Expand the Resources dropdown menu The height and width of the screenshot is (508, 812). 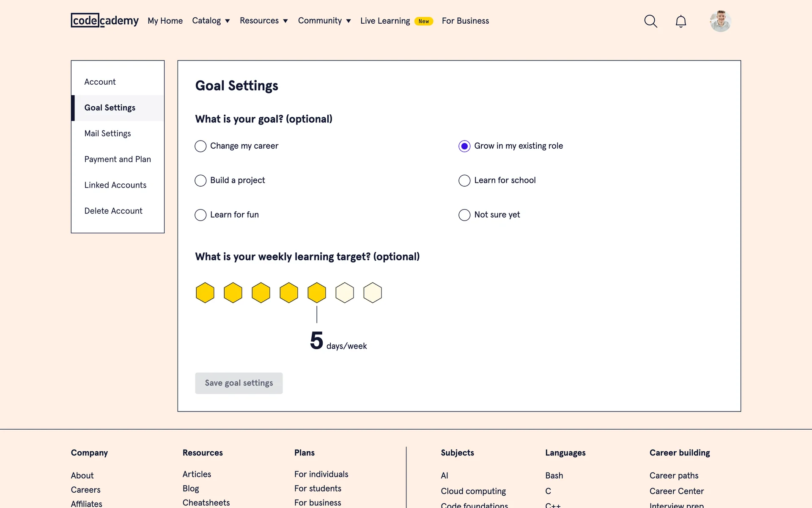(x=263, y=21)
